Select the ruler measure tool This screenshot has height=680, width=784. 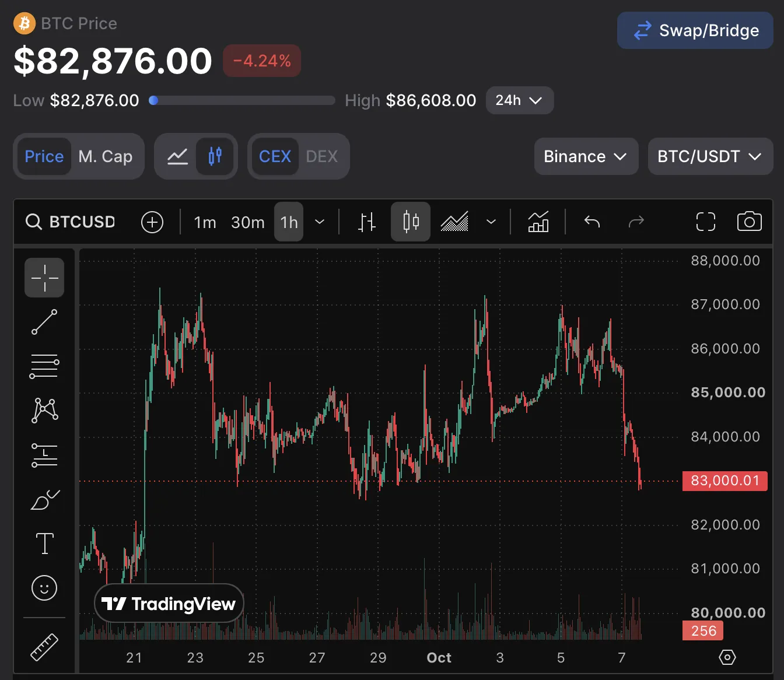tap(44, 647)
